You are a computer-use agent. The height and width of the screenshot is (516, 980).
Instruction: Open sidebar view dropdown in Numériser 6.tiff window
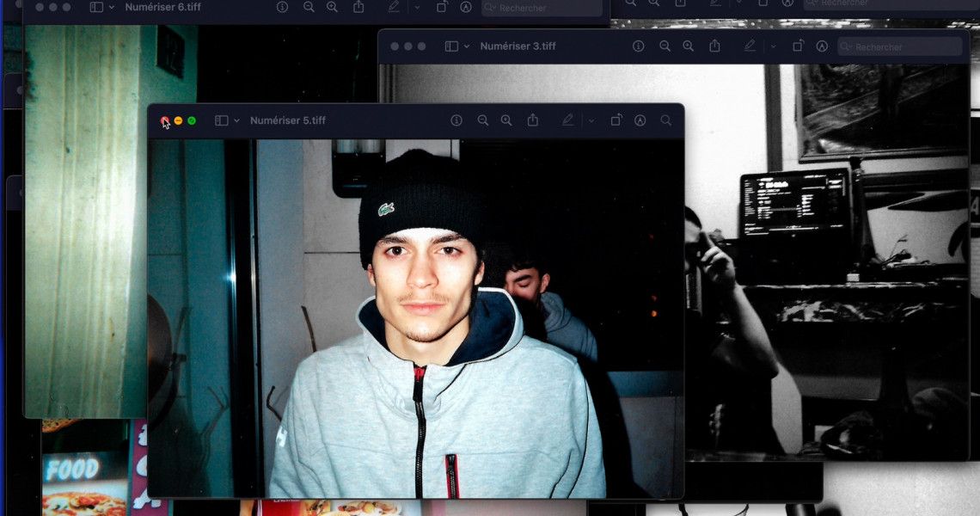coord(112,7)
